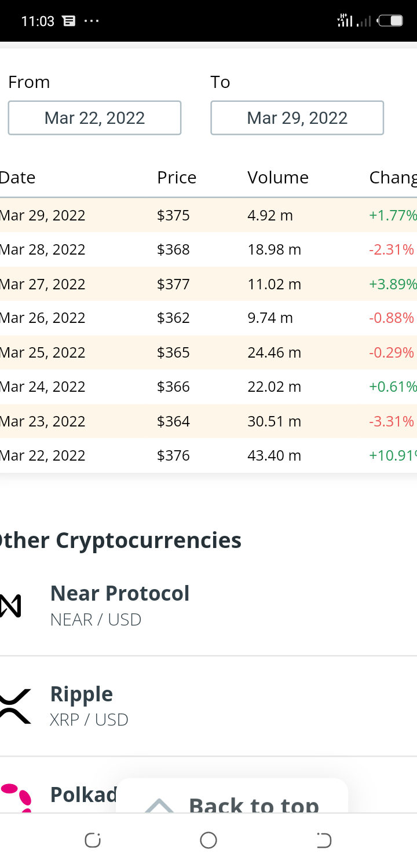Screen dimensions: 417x868
Task: Tap the Polkadot pink logo icon
Action: (x=16, y=797)
